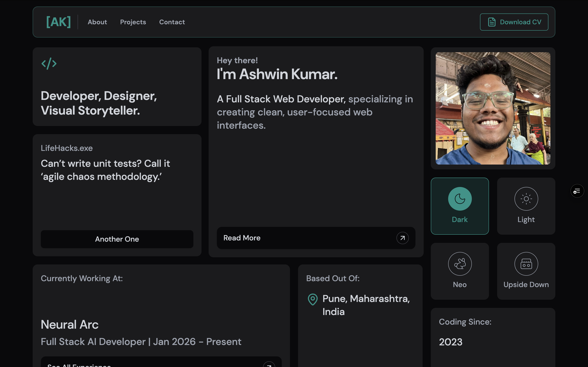Screen dimensions: 588x367
Task: Click the moon icon
Action: (460, 199)
